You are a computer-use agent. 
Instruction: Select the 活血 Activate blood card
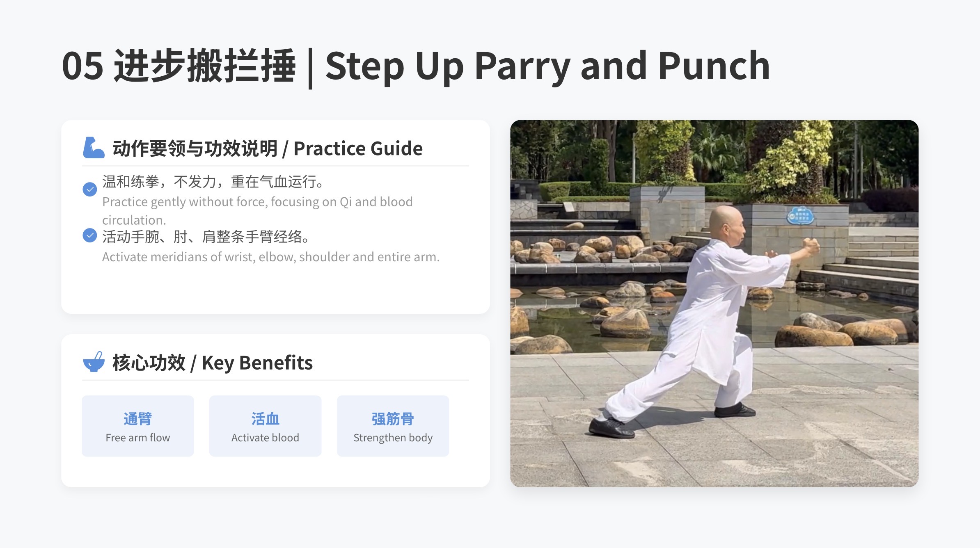point(265,426)
